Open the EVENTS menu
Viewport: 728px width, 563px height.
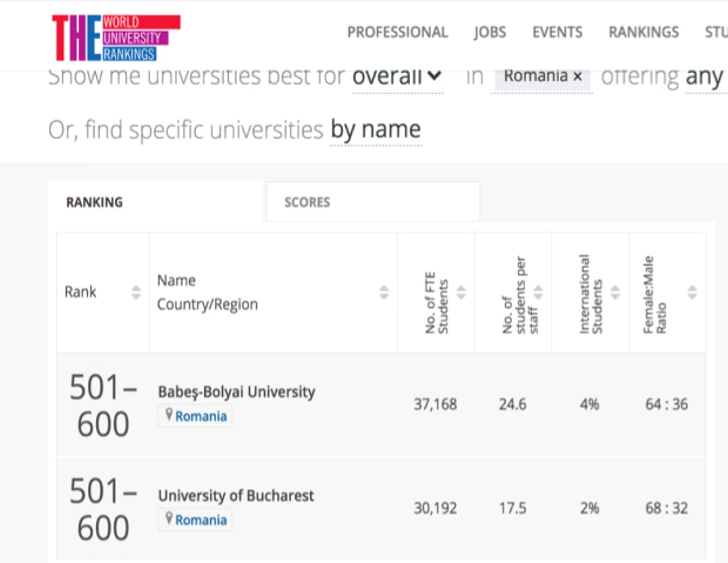point(557,32)
